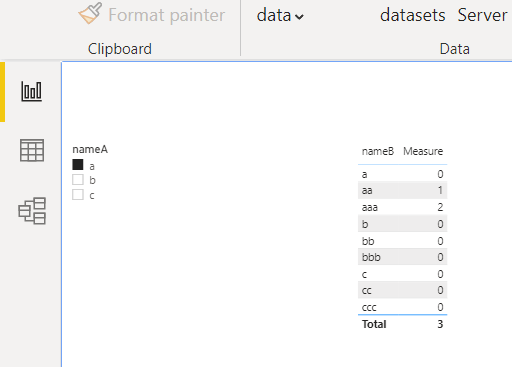Screen dimensions: 512x367
Task: Select the 'bb' row name cell
Action: tap(368, 241)
